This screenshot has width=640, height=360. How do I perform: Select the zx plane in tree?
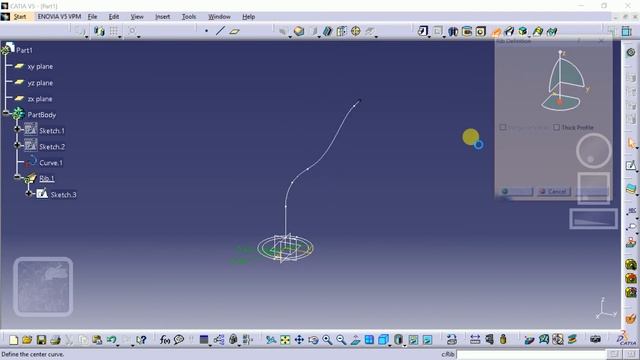(x=40, y=99)
